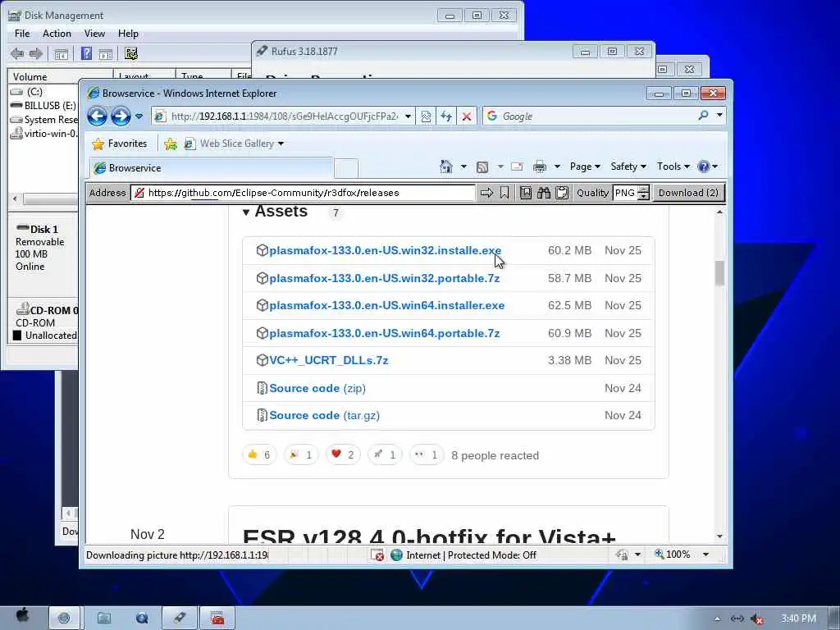
Task: Click the open bookmarks icon in Browservice bar
Action: [526, 193]
